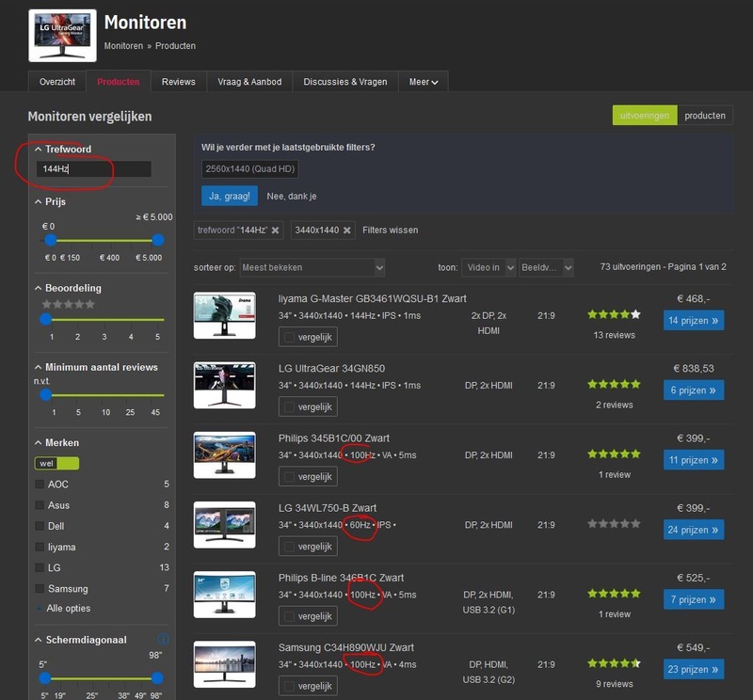The image size is (753, 700).
Task: Select the 2560x1440 (Quad HD) filter suggestion
Action: (249, 169)
